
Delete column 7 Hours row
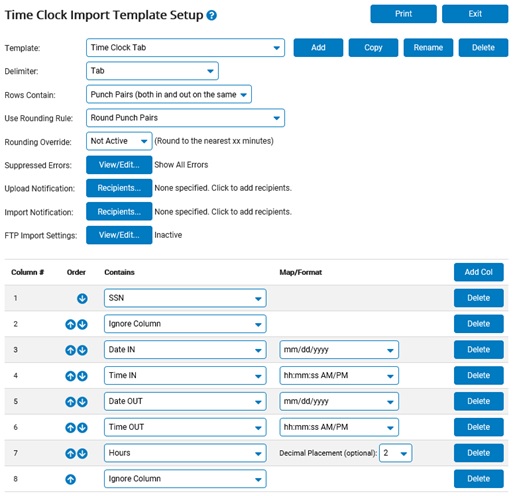[479, 453]
